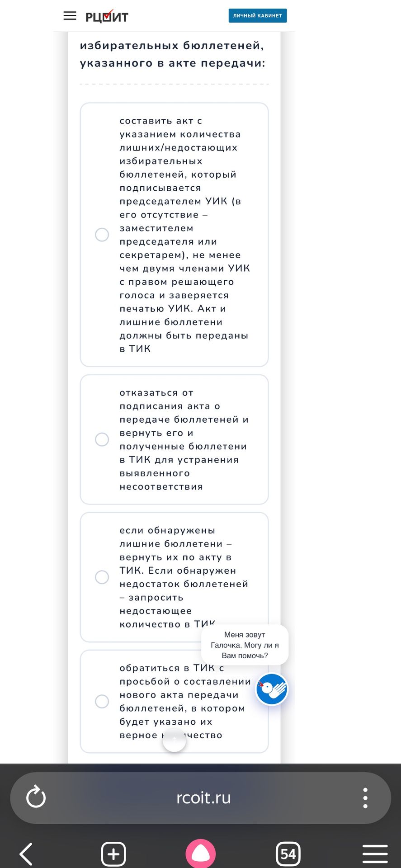Select radio for 'если обнаружены лишние бюллетени'
401x868 pixels.
102,577
